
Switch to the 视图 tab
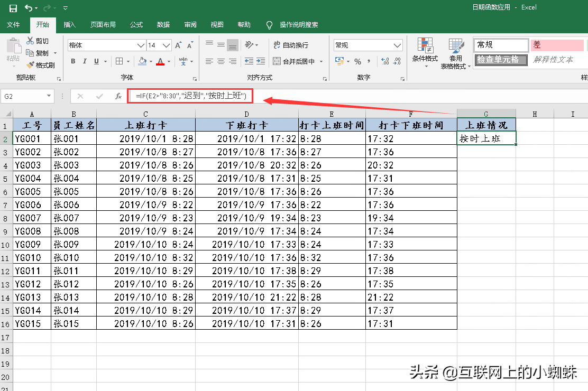click(217, 25)
